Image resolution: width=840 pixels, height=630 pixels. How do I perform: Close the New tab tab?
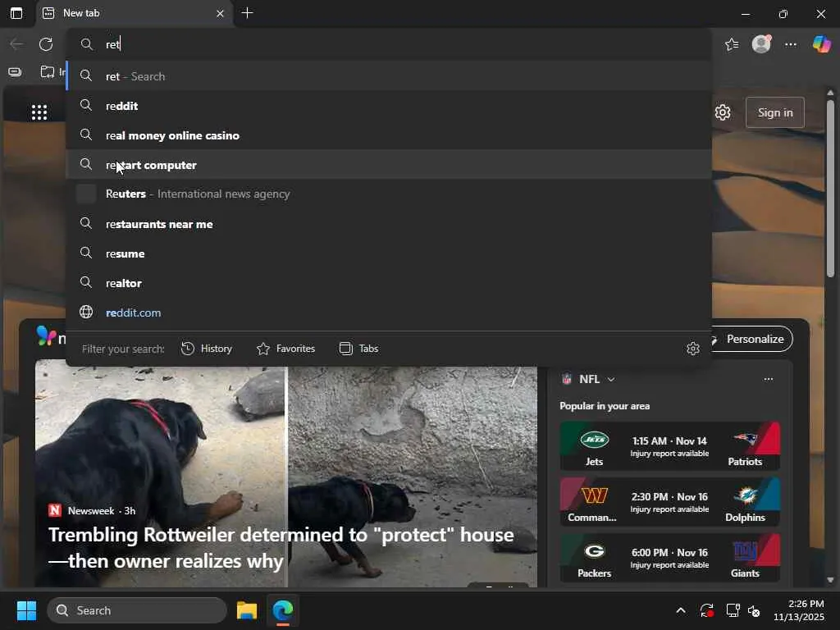point(220,13)
